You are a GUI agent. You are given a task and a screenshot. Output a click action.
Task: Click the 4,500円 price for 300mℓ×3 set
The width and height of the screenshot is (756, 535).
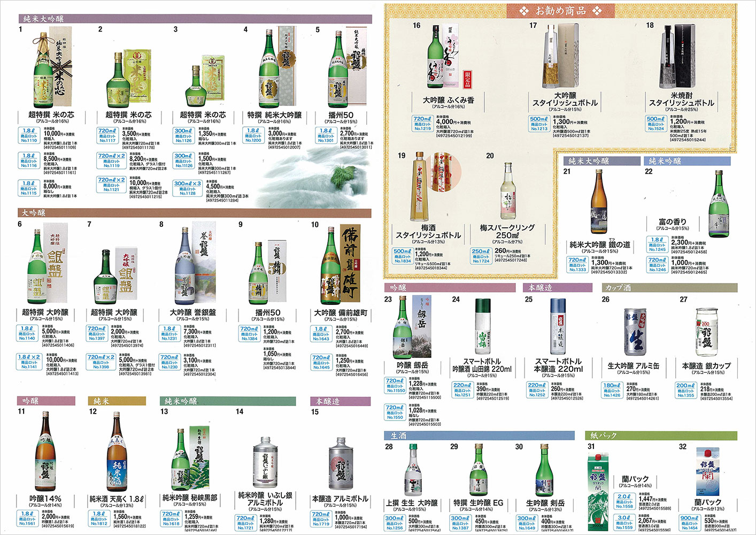[x=220, y=187]
